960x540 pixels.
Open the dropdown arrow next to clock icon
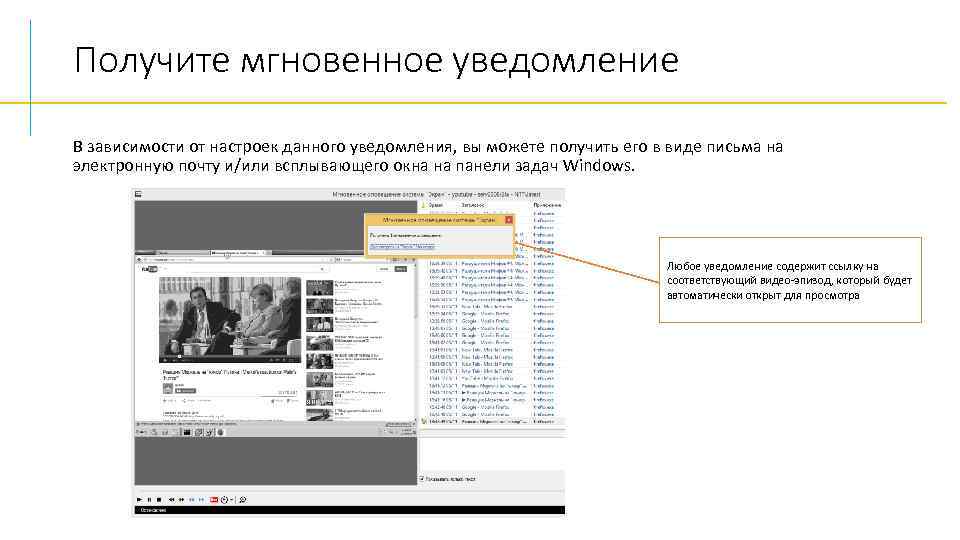point(231,500)
